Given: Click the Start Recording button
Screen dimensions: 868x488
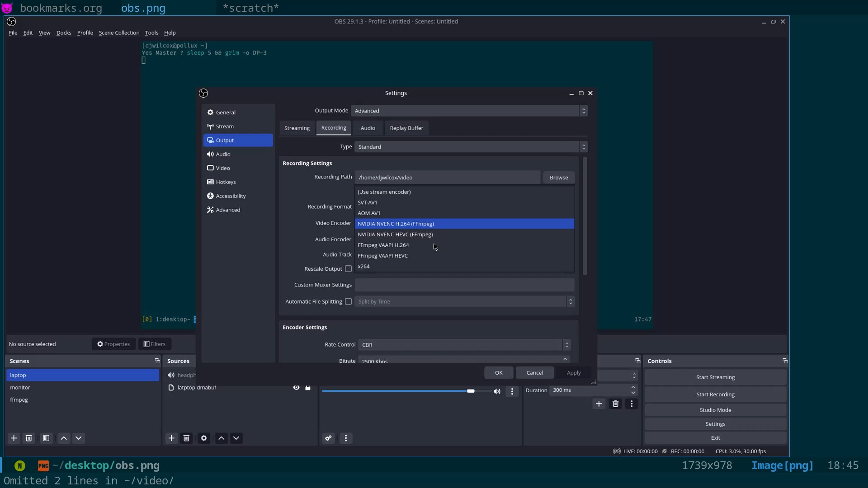Looking at the screenshot, I should (x=716, y=394).
